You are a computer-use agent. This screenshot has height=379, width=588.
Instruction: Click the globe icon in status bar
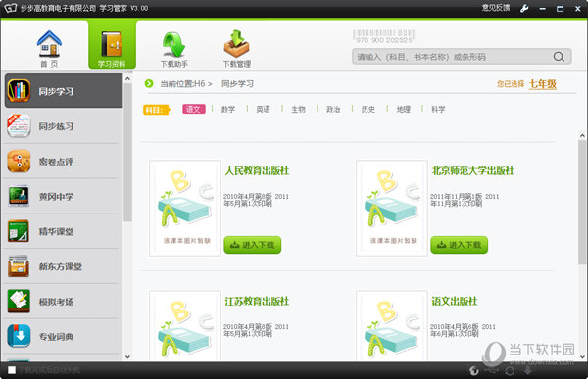pos(474,371)
